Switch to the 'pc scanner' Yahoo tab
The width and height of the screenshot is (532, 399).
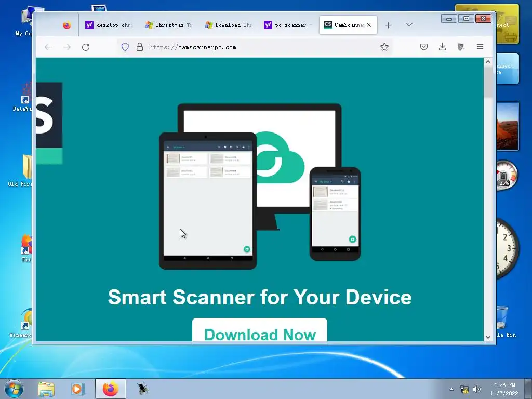pyautogui.click(x=288, y=25)
